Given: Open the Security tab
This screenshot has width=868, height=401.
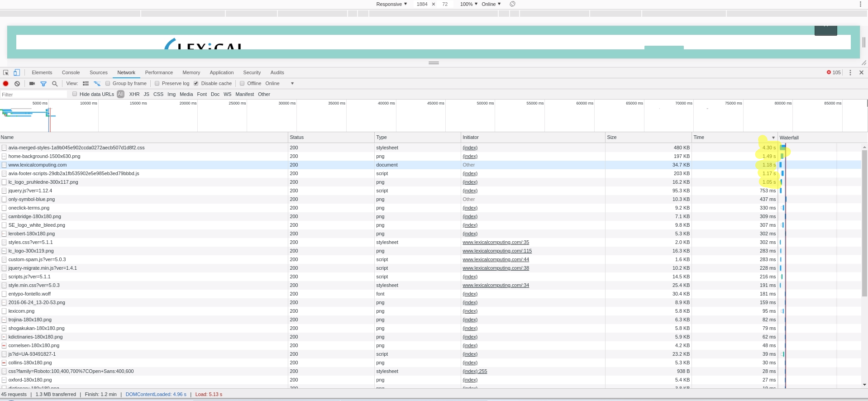Looking at the screenshot, I should pyautogui.click(x=252, y=72).
